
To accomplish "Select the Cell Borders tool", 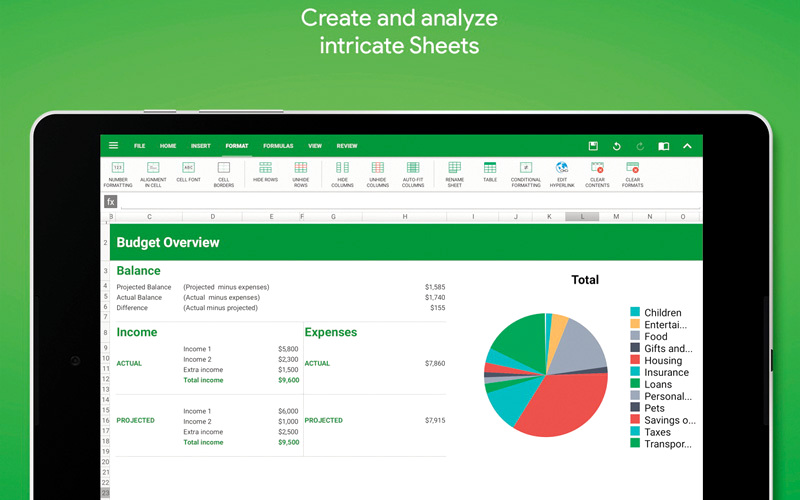I will [x=223, y=168].
